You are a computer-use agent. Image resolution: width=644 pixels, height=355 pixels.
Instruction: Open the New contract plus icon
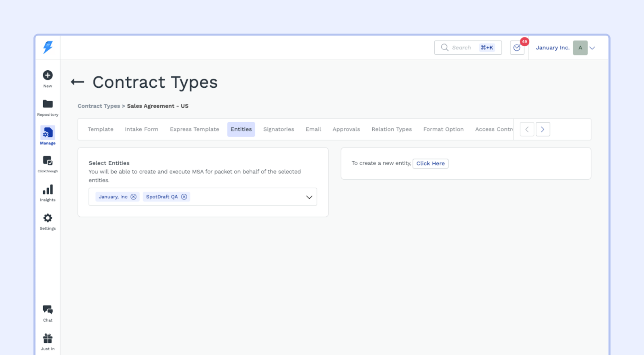pos(47,76)
